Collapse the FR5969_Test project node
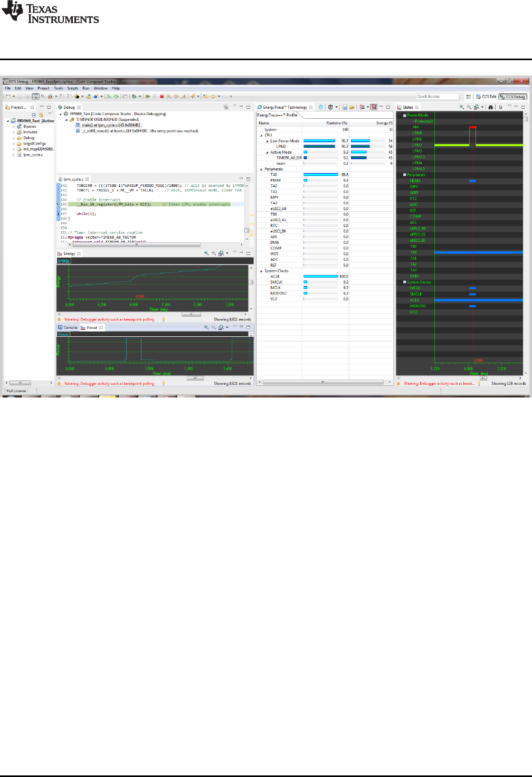This screenshot has height=777, width=532. tap(8, 121)
